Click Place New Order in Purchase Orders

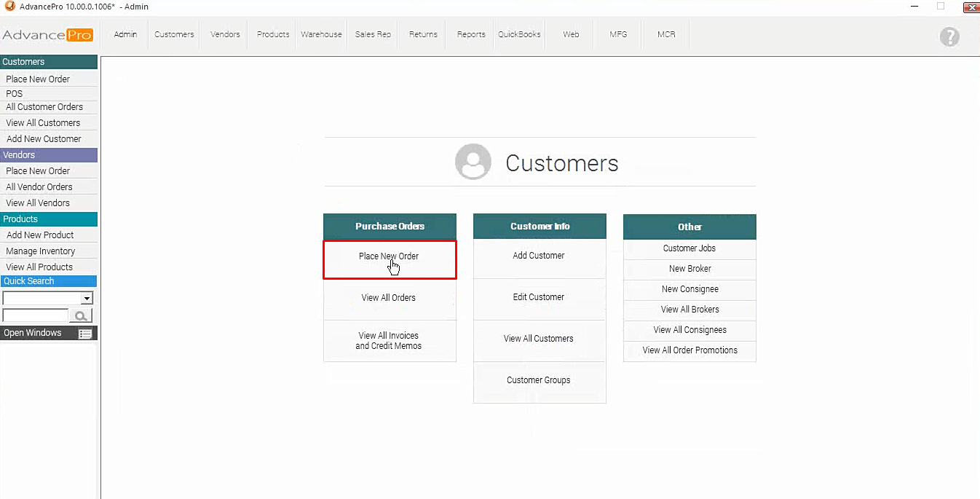tap(389, 256)
